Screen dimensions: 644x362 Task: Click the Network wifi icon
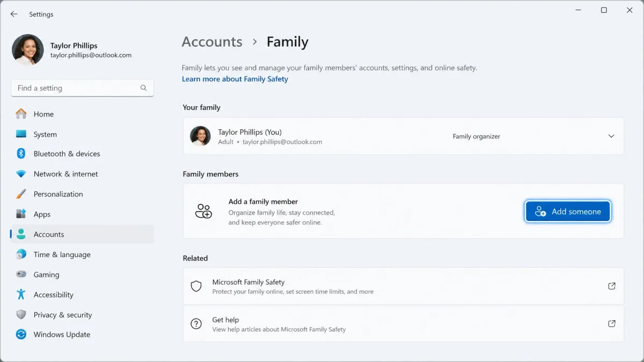[x=21, y=174]
